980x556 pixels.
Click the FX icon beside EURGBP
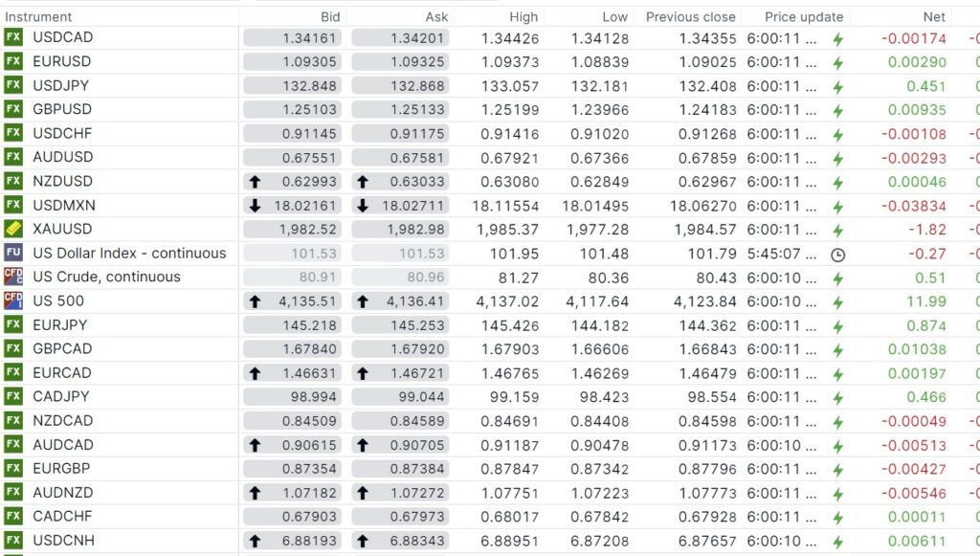13,468
